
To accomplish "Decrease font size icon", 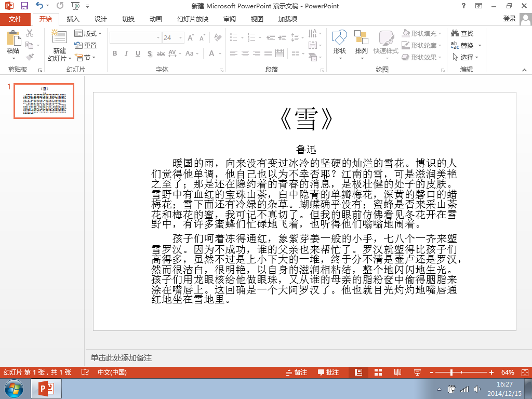I will (202, 37).
